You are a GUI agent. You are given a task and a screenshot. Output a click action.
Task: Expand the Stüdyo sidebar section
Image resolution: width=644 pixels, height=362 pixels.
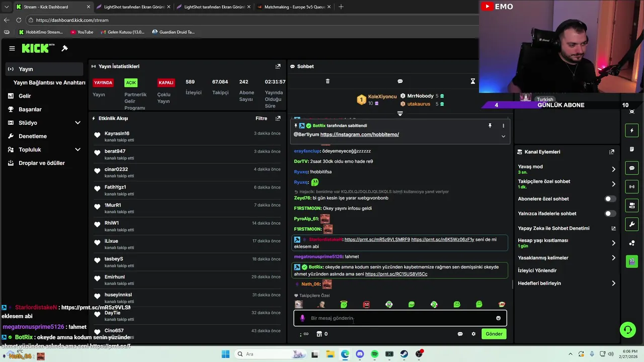[x=77, y=123]
